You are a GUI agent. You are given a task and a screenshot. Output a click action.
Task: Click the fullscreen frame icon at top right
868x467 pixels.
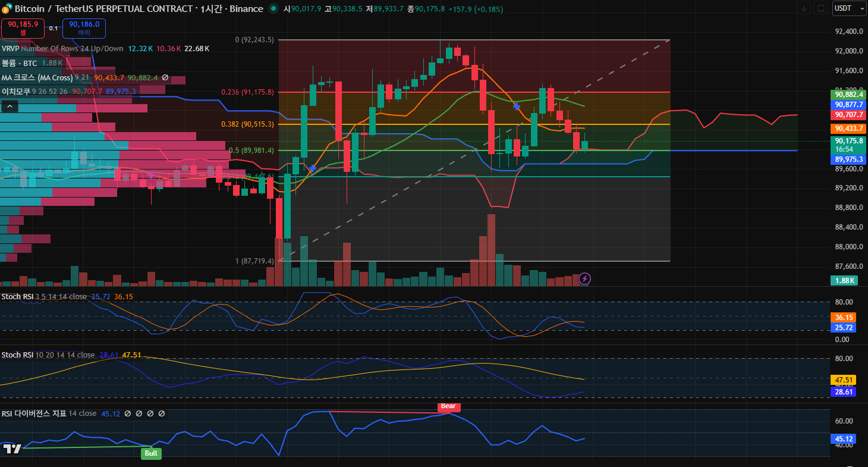[821, 8]
